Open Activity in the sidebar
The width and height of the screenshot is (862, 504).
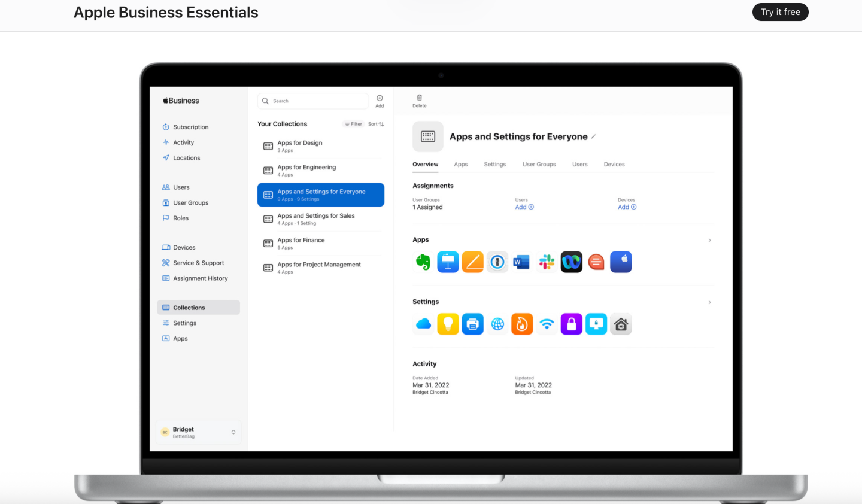click(178, 142)
